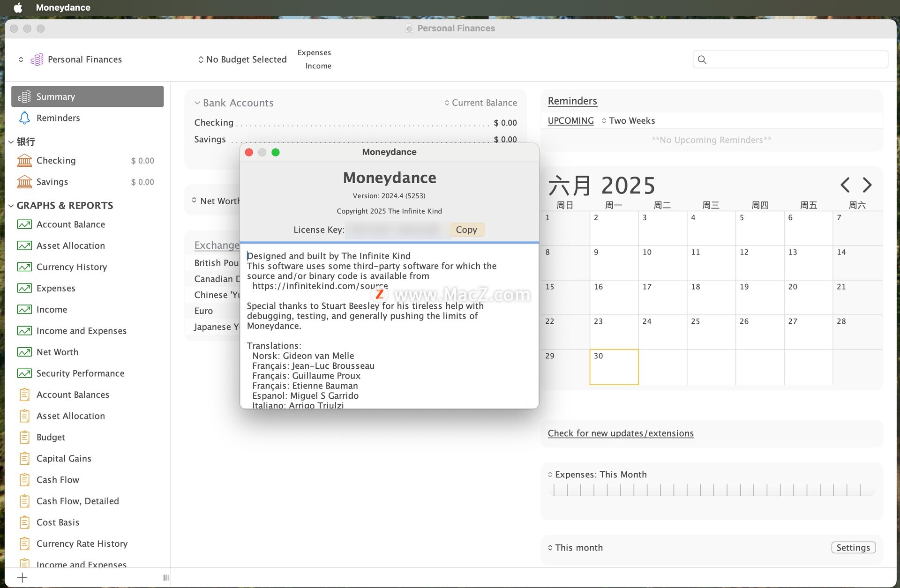Click the blurred License Key field

click(397, 230)
